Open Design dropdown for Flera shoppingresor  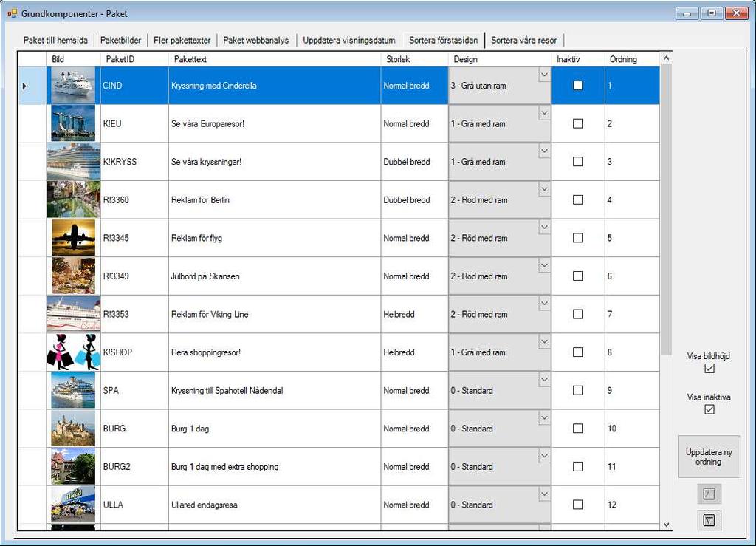click(x=544, y=341)
